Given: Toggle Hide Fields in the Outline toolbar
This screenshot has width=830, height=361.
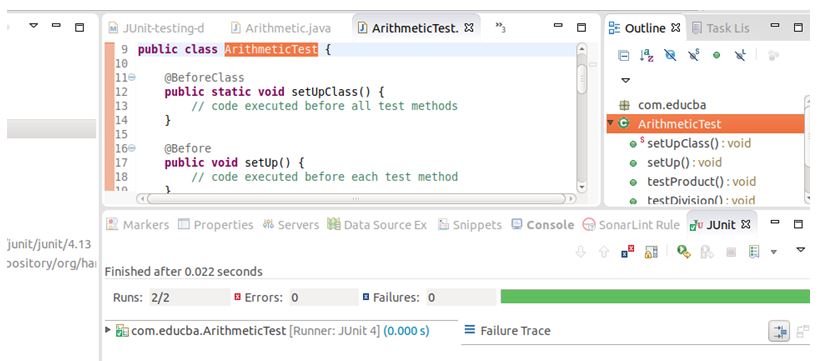Looking at the screenshot, I should click(670, 56).
